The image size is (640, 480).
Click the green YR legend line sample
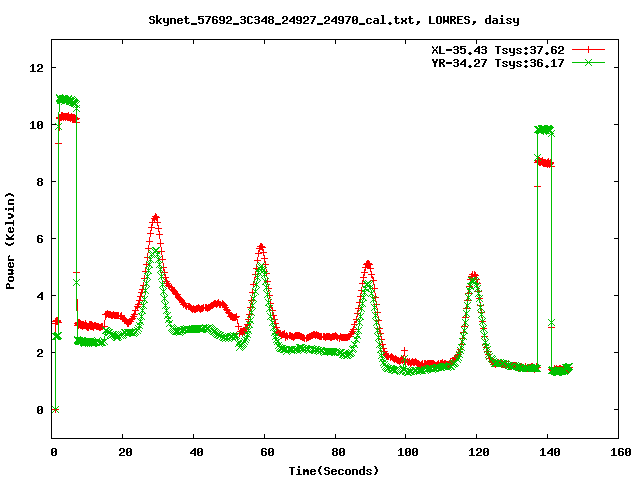click(588, 62)
